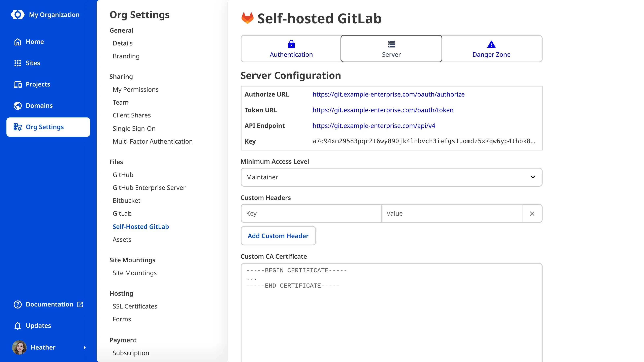Click the Documentation external link icon

click(x=80, y=304)
